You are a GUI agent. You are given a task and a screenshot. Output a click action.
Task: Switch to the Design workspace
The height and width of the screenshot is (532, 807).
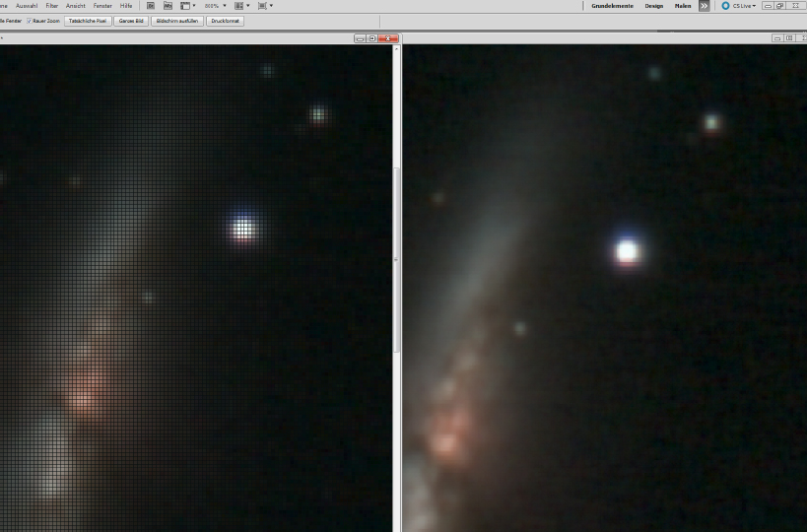654,6
